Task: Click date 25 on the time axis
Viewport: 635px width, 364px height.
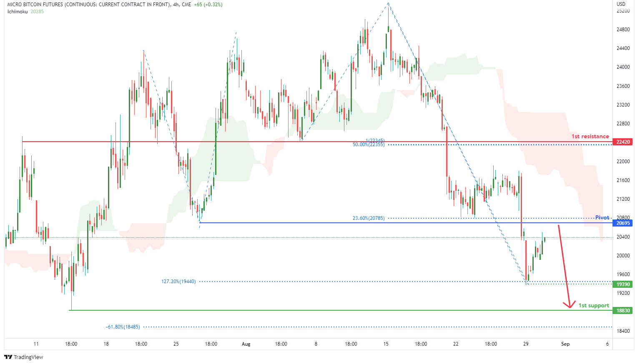Action: (176, 344)
